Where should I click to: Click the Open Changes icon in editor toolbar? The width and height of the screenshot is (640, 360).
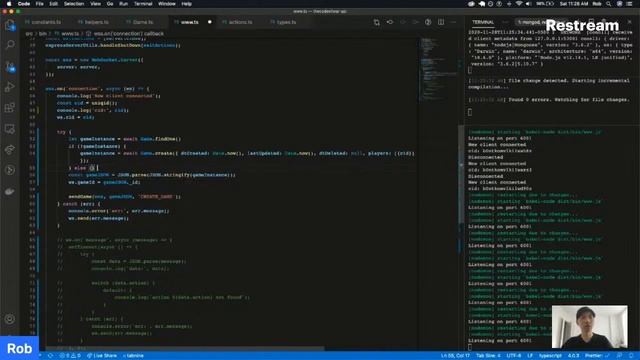pos(376,22)
